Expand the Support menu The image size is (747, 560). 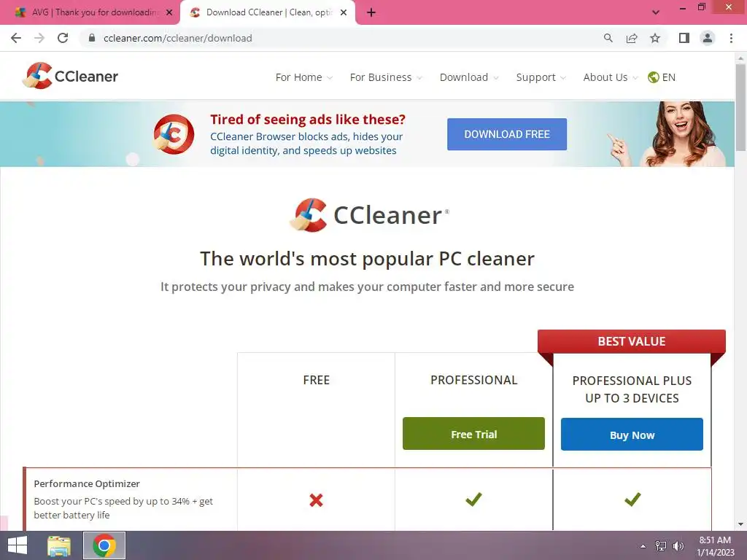[x=541, y=77]
